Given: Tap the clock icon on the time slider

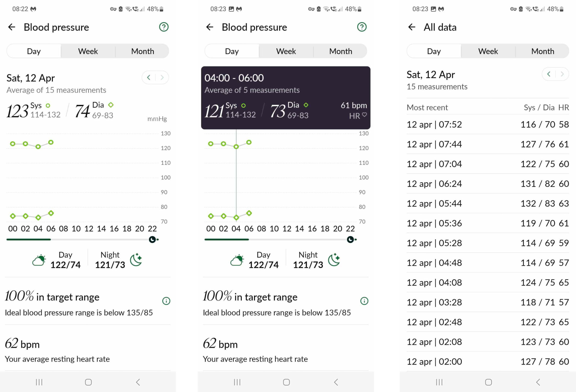Looking at the screenshot, I should point(153,239).
